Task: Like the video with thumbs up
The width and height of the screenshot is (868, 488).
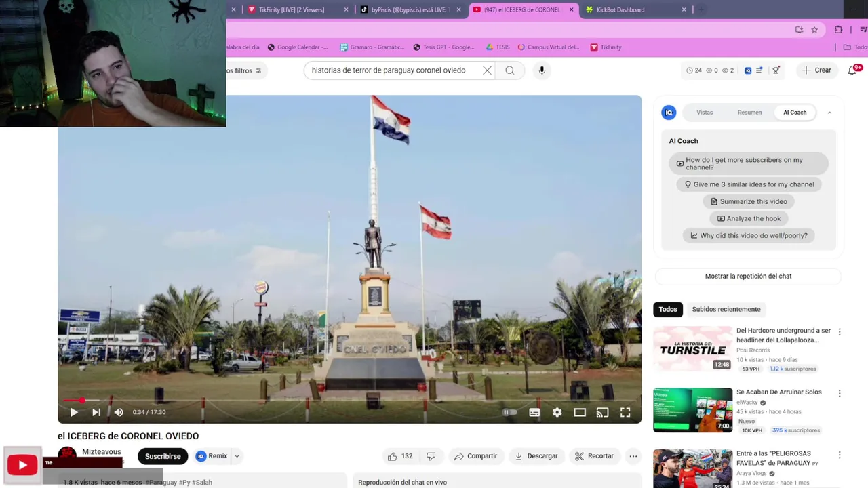Action: [x=400, y=456]
